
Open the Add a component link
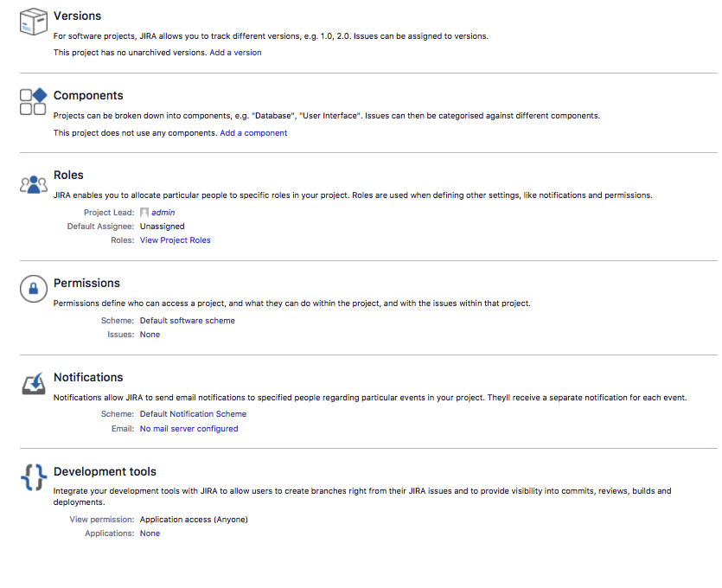(253, 133)
